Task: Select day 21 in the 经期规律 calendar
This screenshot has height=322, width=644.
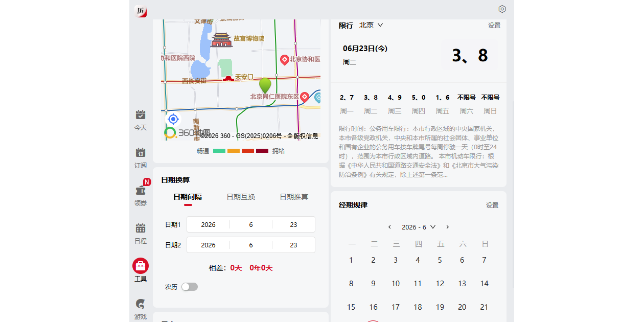Action: pos(484,307)
